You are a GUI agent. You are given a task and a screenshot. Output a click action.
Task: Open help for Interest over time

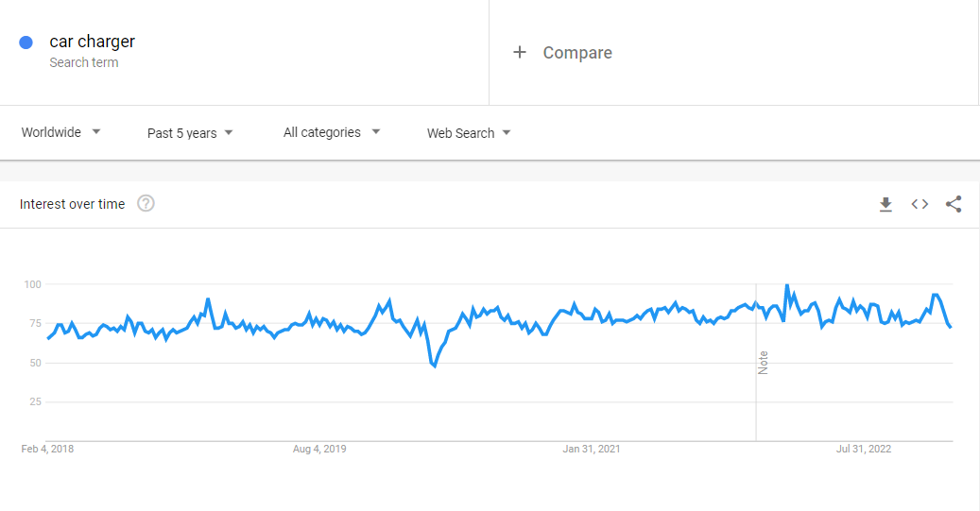146,204
